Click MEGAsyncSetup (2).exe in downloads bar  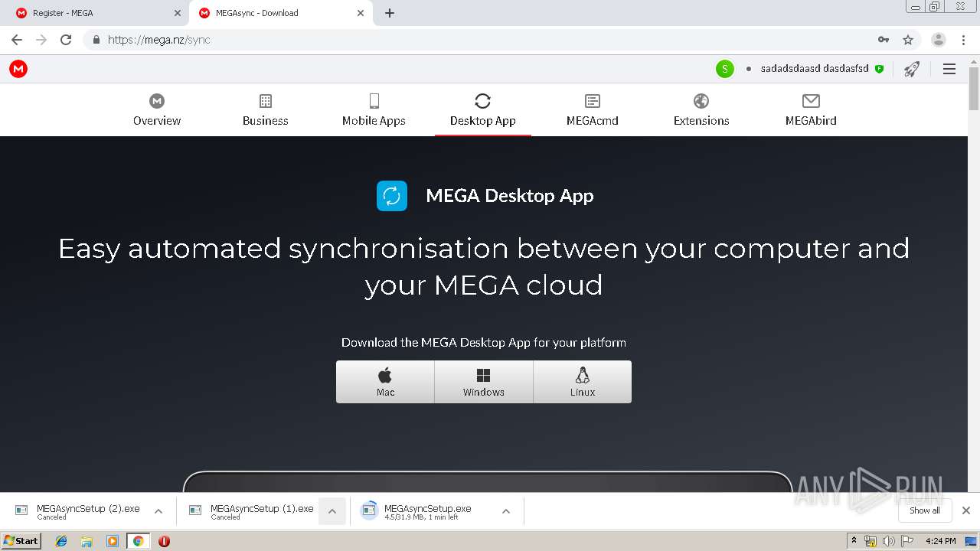tap(77, 511)
